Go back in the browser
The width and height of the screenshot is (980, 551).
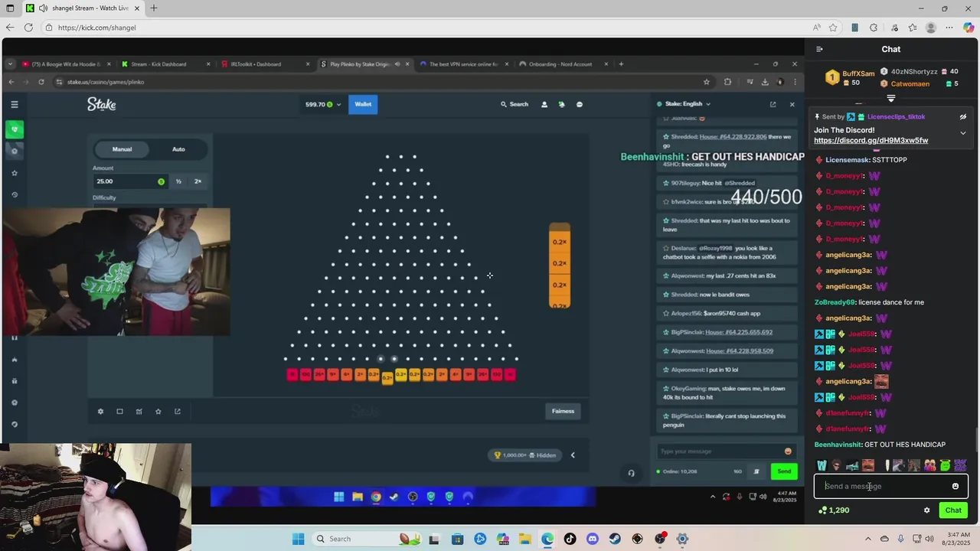(10, 28)
